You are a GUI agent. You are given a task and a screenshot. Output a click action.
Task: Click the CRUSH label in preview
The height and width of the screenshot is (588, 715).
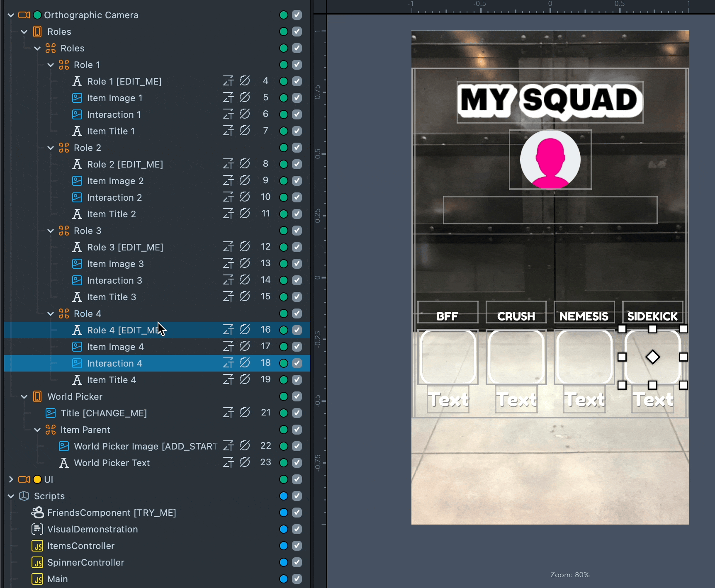[516, 316]
